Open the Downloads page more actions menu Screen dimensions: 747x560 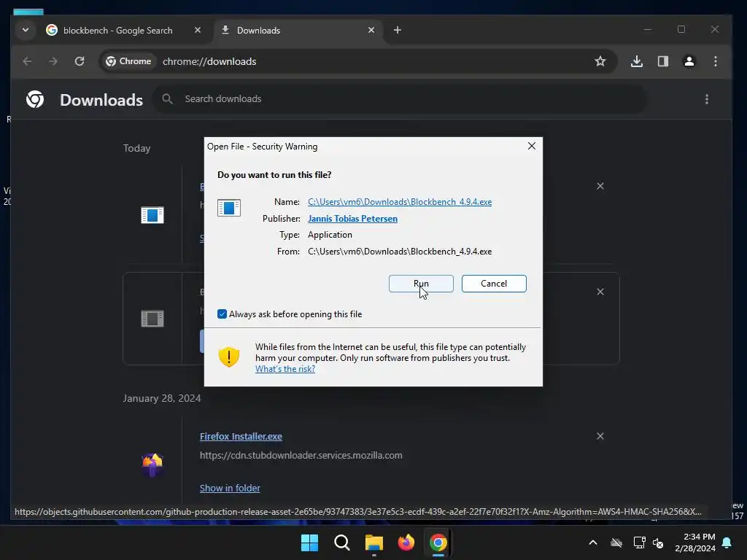tap(706, 99)
